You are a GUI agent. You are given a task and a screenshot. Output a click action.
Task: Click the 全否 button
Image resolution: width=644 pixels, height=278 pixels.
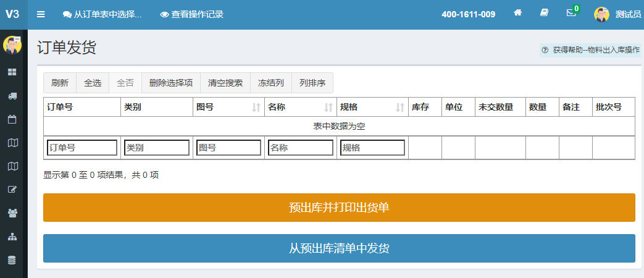point(125,83)
